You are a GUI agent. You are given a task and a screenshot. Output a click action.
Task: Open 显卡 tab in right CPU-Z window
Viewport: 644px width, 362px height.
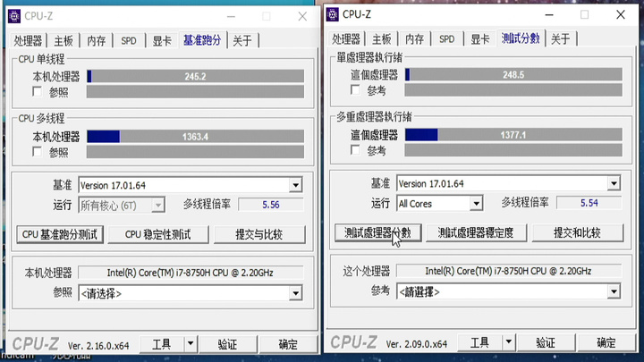point(479,39)
